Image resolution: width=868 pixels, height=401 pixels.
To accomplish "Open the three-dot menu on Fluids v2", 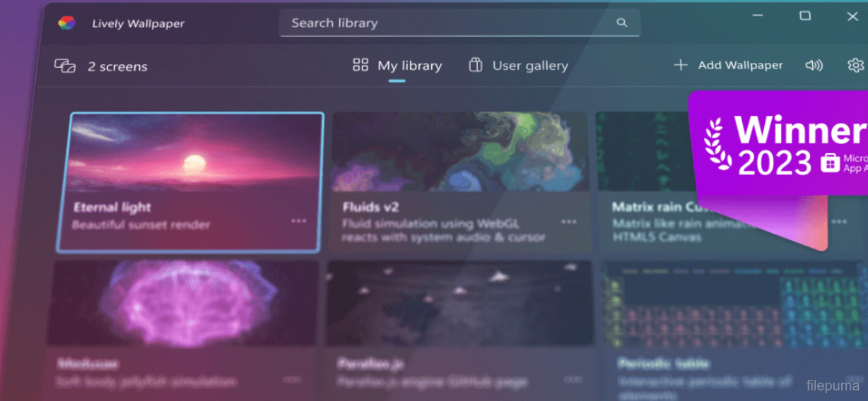I will [x=569, y=222].
